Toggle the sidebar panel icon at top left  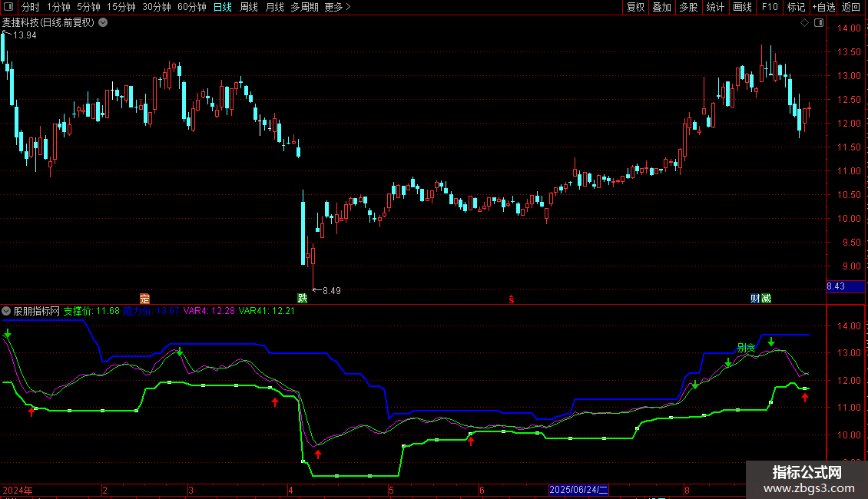click(8, 7)
